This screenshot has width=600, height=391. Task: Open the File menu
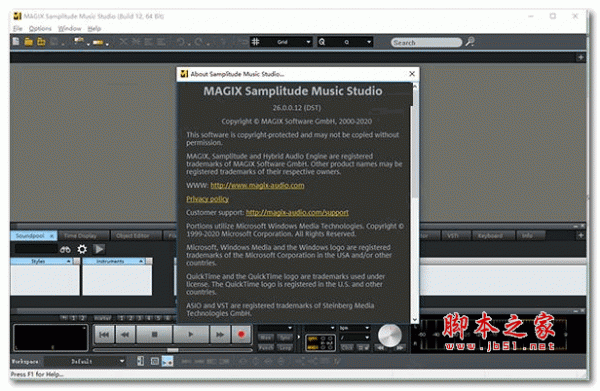click(x=18, y=29)
